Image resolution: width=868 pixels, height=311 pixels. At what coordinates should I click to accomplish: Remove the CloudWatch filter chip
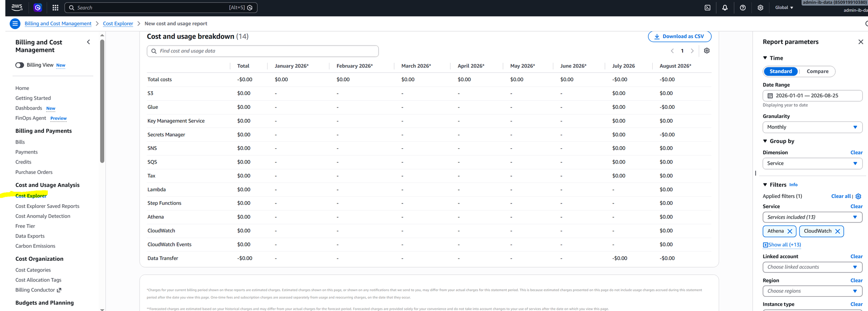coord(838,231)
